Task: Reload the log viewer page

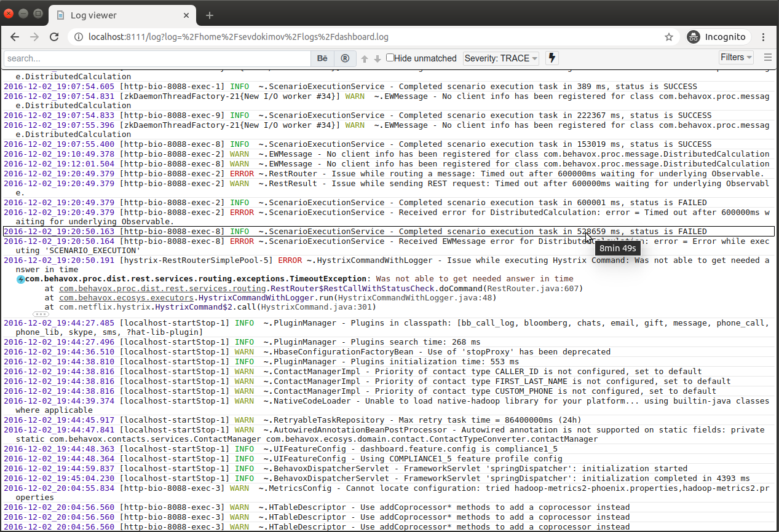Action: point(54,37)
